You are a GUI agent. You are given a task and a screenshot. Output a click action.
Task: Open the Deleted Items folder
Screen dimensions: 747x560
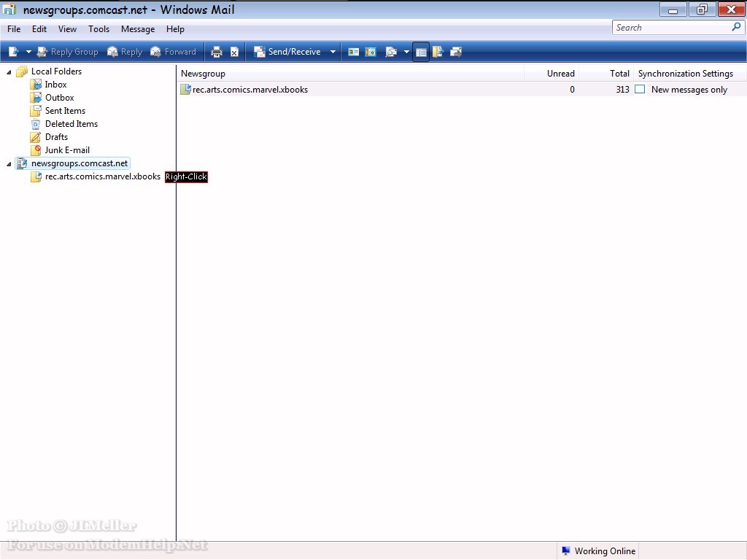[x=71, y=124]
